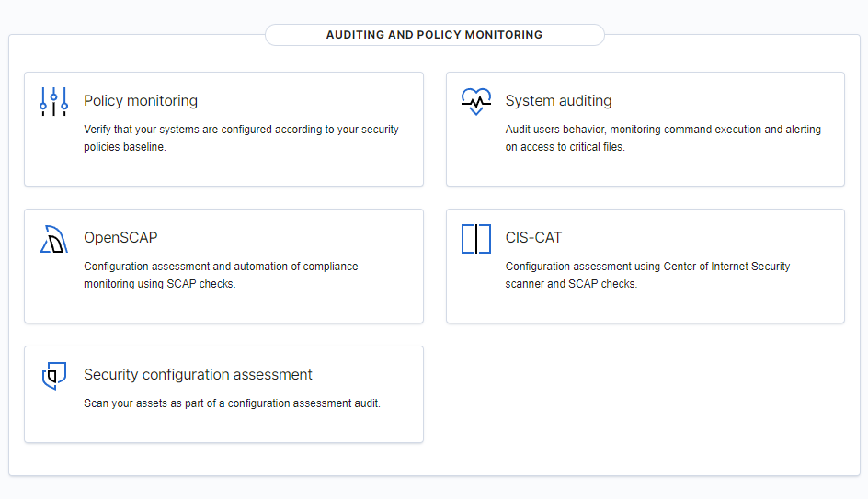Click 'Scan your assets' description text
This screenshot has width=868, height=499.
point(232,403)
